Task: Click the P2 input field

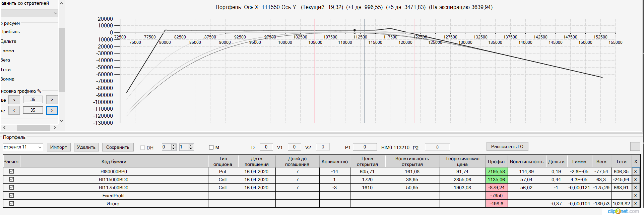Action: pyautogui.click(x=437, y=147)
